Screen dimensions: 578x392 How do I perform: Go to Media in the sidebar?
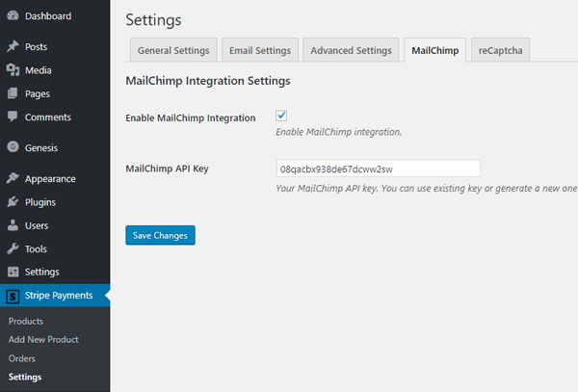39,70
